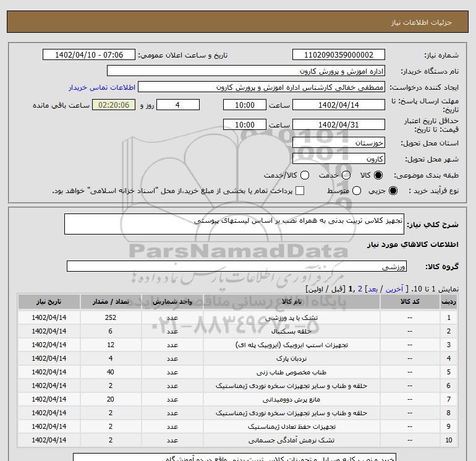This screenshot has height=461, width=476.
Task: Click the ردیف column header
Action: 448,301
